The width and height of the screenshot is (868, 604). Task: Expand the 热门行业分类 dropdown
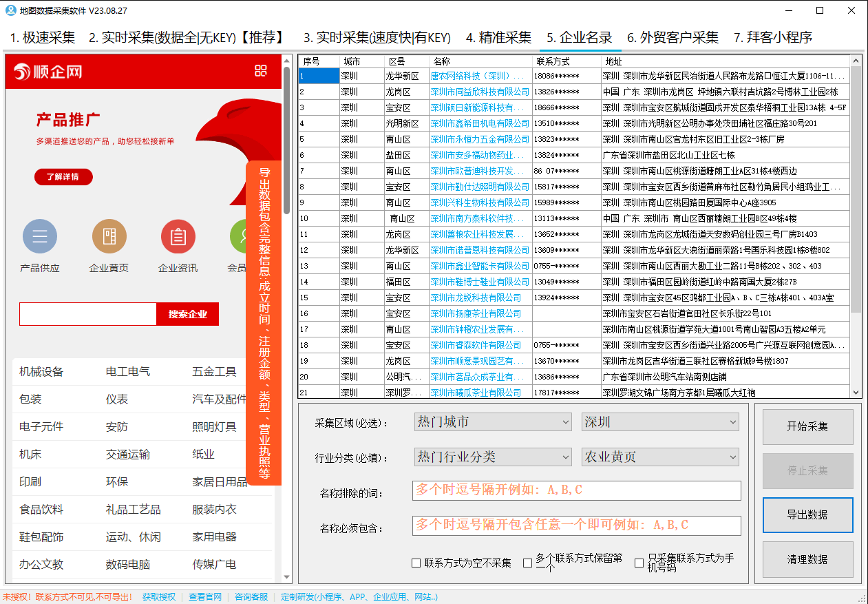pyautogui.click(x=493, y=457)
